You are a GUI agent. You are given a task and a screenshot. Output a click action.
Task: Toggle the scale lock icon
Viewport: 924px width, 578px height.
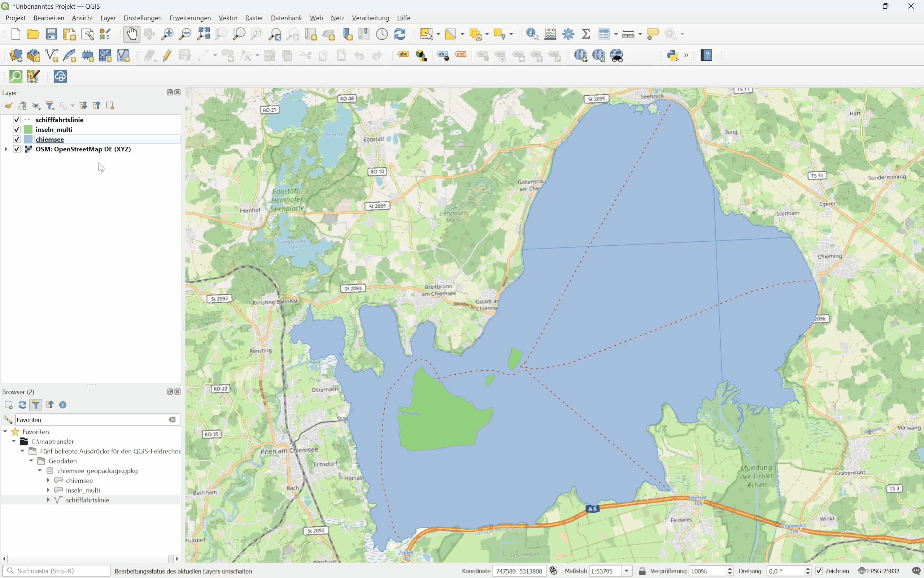tap(642, 571)
